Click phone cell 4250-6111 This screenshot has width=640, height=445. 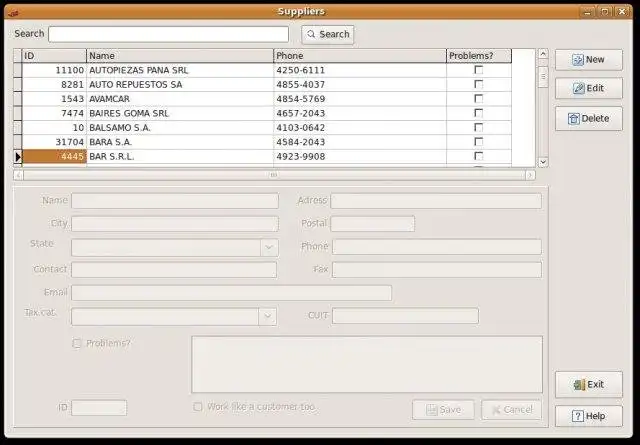coord(360,70)
